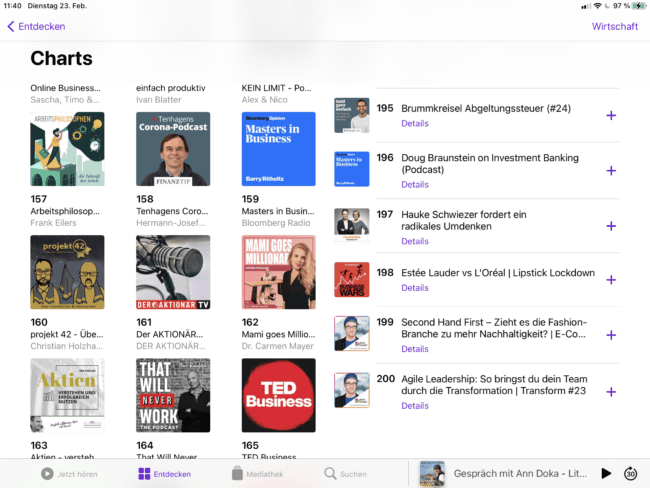
Task: Add episode 195 Brummkreisel Abgeltungssteuer with plus
Action: (611, 115)
